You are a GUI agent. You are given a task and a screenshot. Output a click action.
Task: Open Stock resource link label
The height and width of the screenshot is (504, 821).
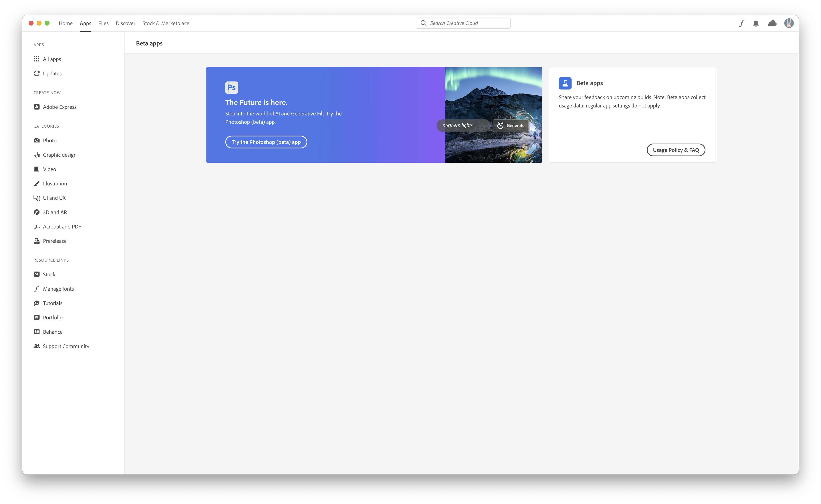[49, 274]
